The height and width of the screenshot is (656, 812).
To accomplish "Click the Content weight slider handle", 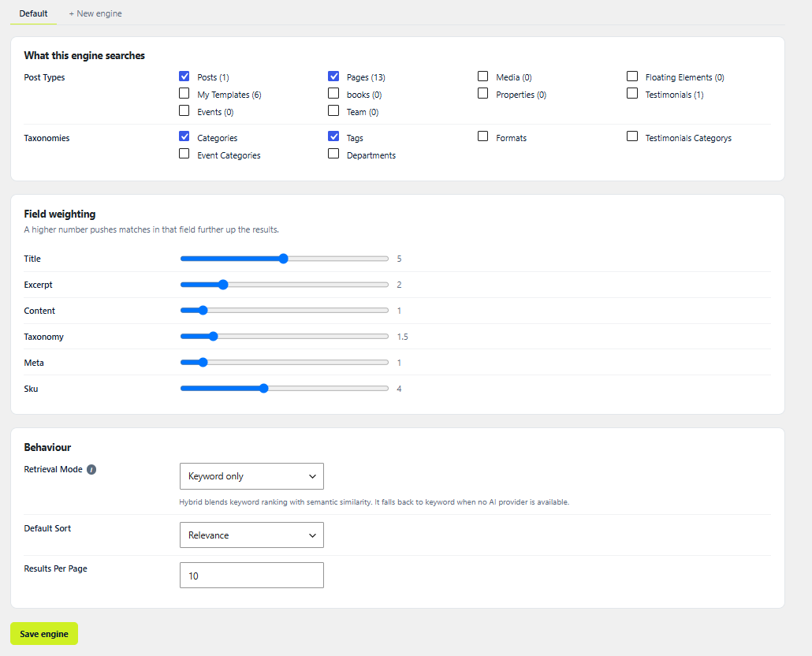I will (x=203, y=311).
